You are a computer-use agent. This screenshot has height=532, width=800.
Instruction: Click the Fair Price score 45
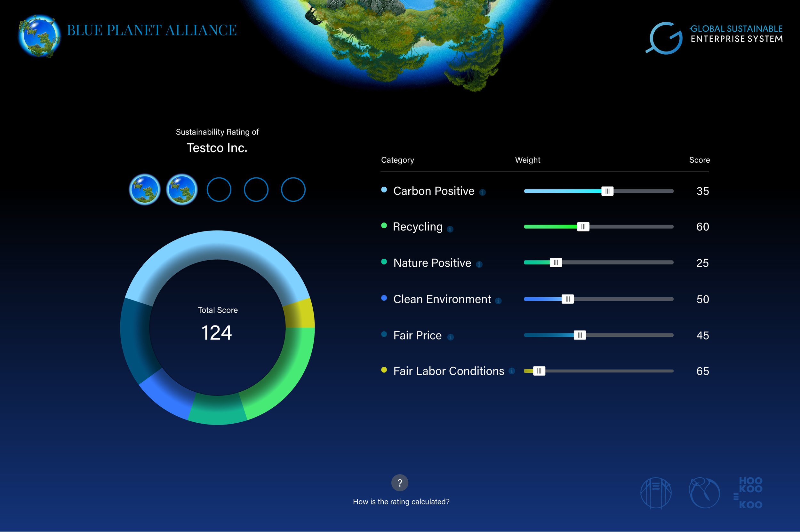[x=702, y=336]
